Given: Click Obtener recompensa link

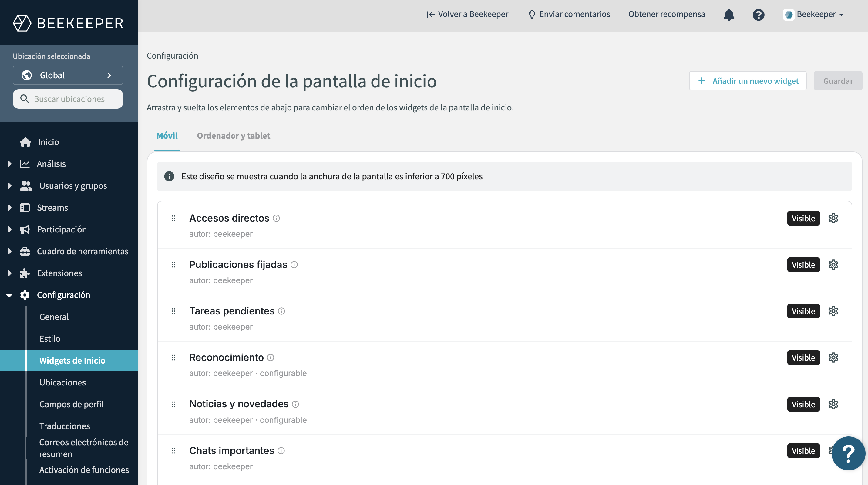Looking at the screenshot, I should point(667,14).
